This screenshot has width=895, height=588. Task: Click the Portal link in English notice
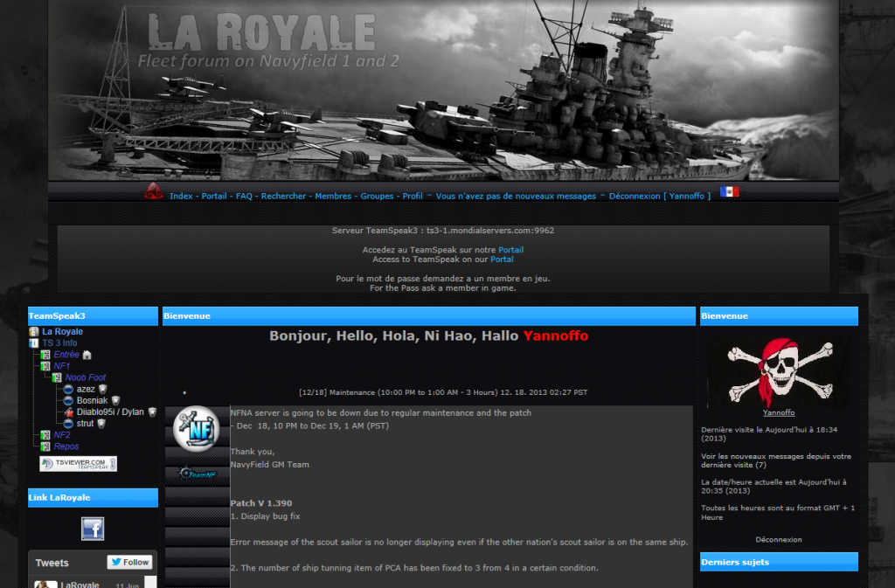[x=502, y=259]
